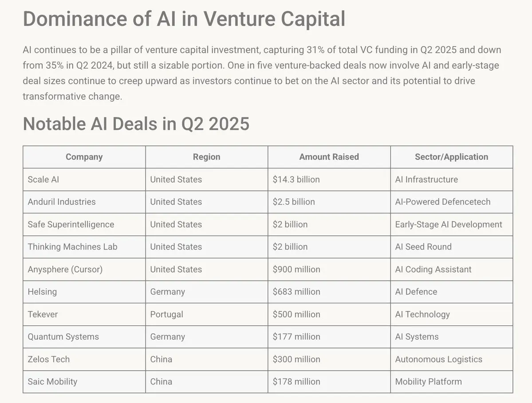Select the Thinking Machines Lab cell
This screenshot has width=532, height=403.
84,247
